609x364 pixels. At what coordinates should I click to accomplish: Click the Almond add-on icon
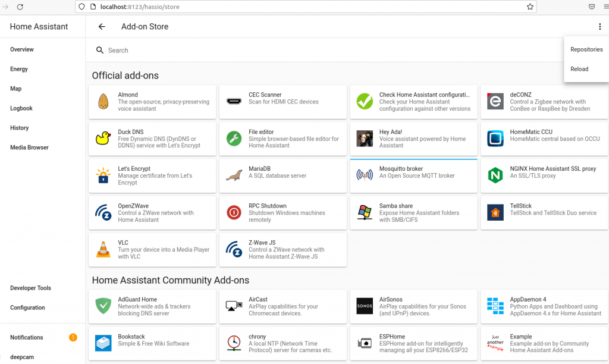[103, 102]
